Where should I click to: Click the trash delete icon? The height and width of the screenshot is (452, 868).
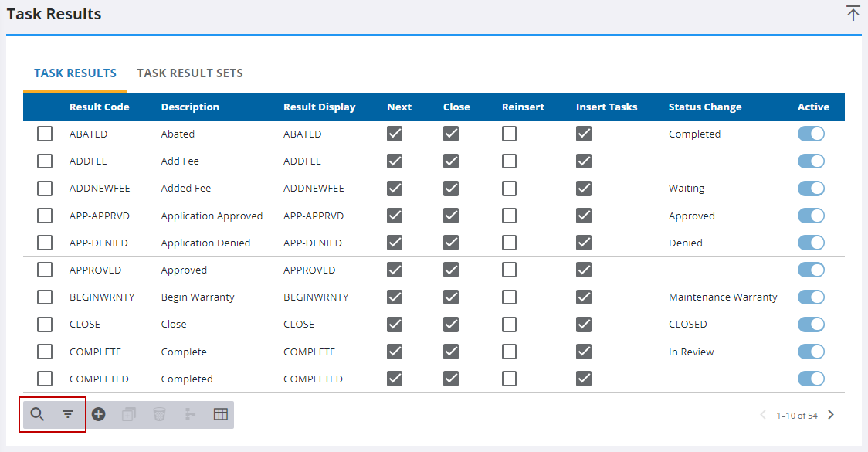point(159,414)
